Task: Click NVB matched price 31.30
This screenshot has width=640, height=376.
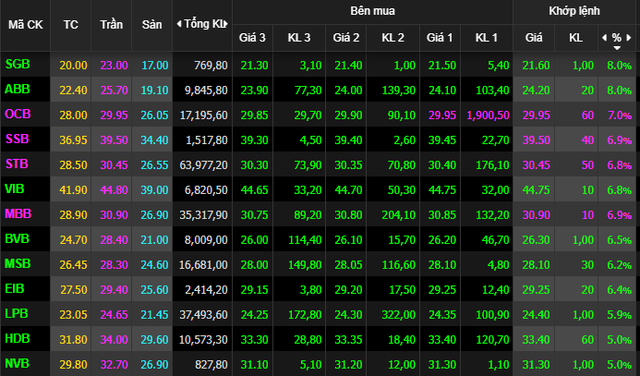Action: tap(536, 365)
